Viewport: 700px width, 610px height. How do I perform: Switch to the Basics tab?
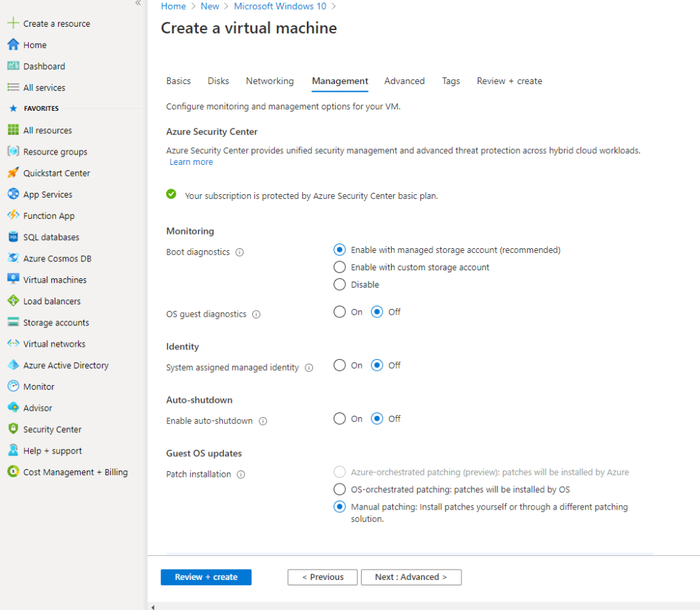coord(178,81)
